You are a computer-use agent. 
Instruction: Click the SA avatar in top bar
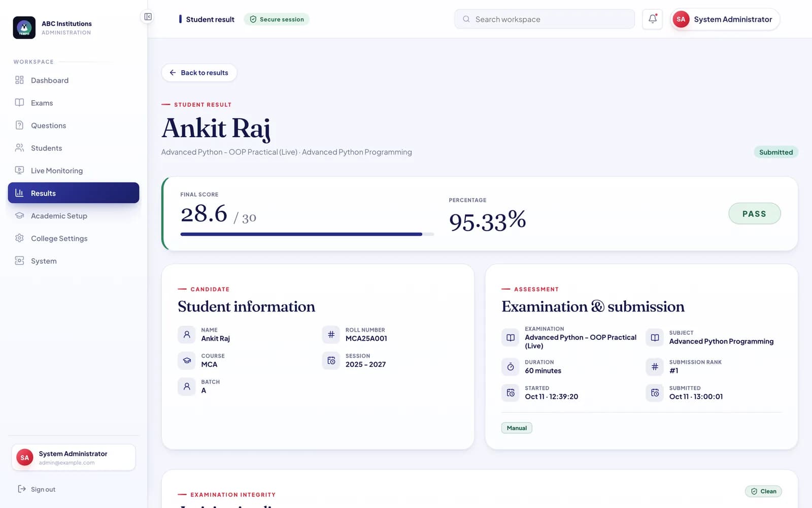(681, 19)
